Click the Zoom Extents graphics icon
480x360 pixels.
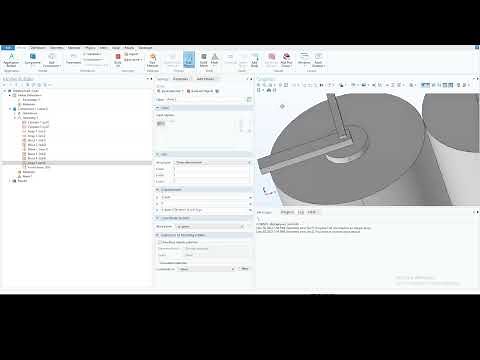286,85
